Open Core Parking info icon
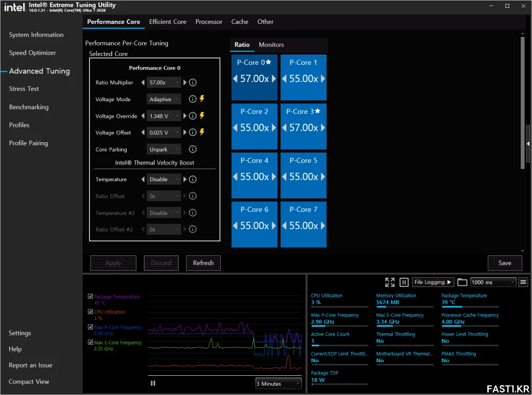Viewport: 532px width, 395px height. (x=193, y=149)
